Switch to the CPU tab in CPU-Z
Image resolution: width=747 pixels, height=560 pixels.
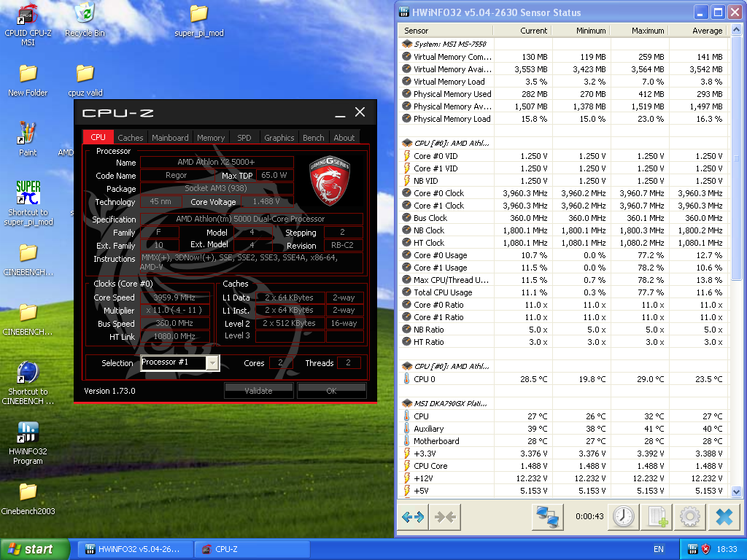pyautogui.click(x=98, y=137)
